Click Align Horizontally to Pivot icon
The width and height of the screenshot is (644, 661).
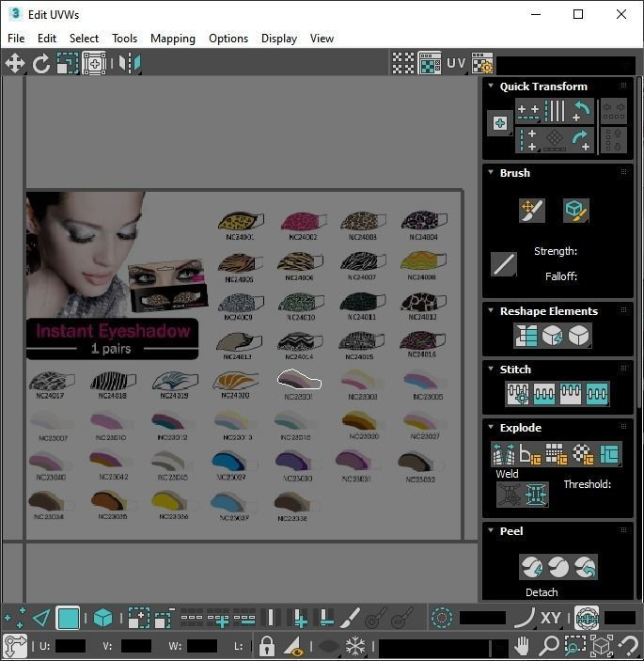click(528, 111)
